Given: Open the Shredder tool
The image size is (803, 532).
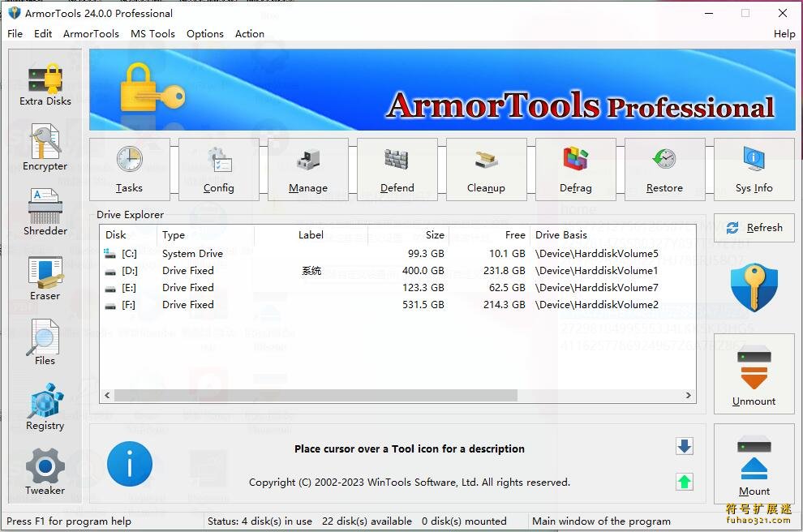Looking at the screenshot, I should click(x=45, y=212).
